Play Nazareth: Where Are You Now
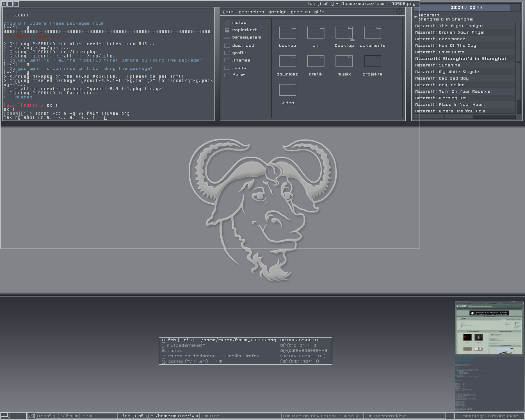The width and height of the screenshot is (525, 420). coord(464,111)
